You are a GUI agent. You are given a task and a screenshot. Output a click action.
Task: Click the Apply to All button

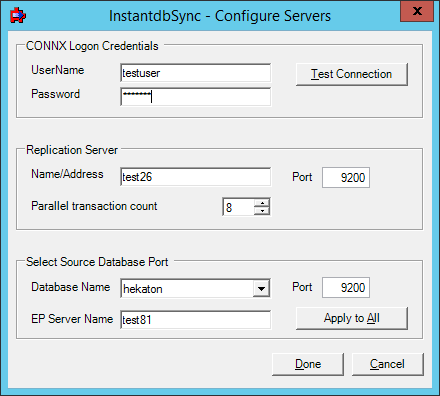pyautogui.click(x=352, y=318)
